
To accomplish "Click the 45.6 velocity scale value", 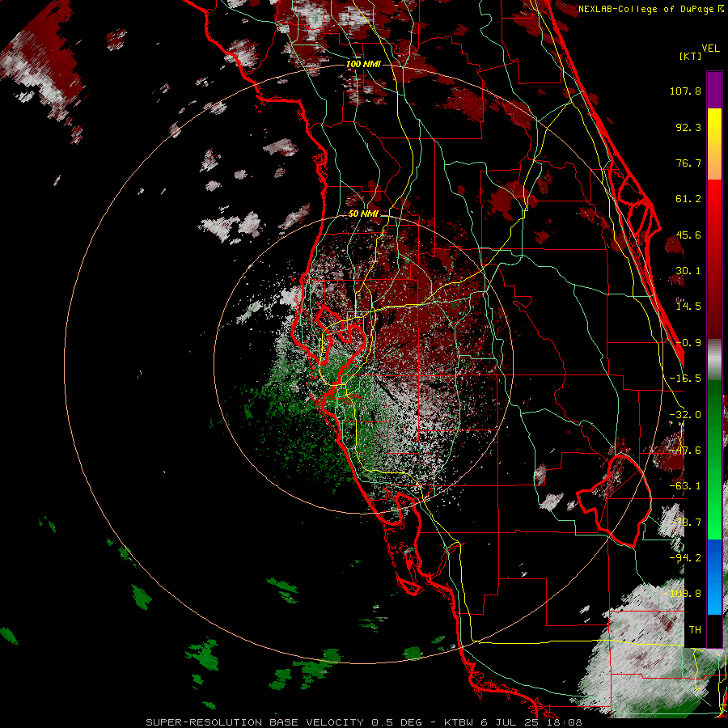I will 688,235.
